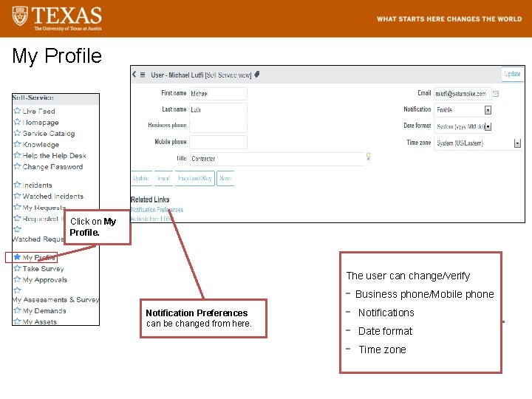Image resolution: width=532 pixels, height=399 pixels.
Task: Click the Title field containing Contractor
Action: click(277, 159)
